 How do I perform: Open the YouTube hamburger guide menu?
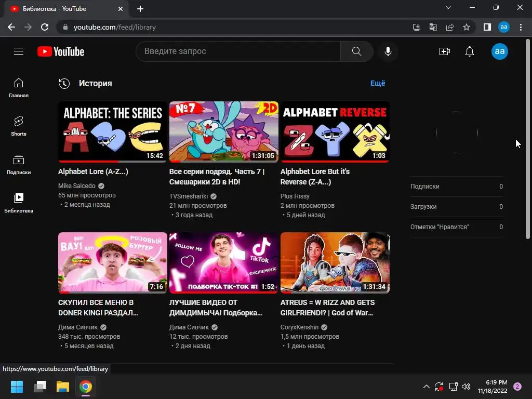tap(19, 51)
